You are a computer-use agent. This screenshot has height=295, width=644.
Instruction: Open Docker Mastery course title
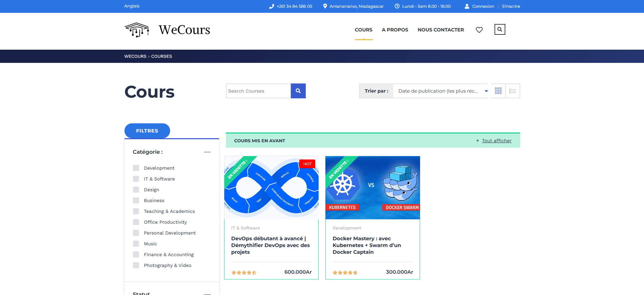[367, 245]
